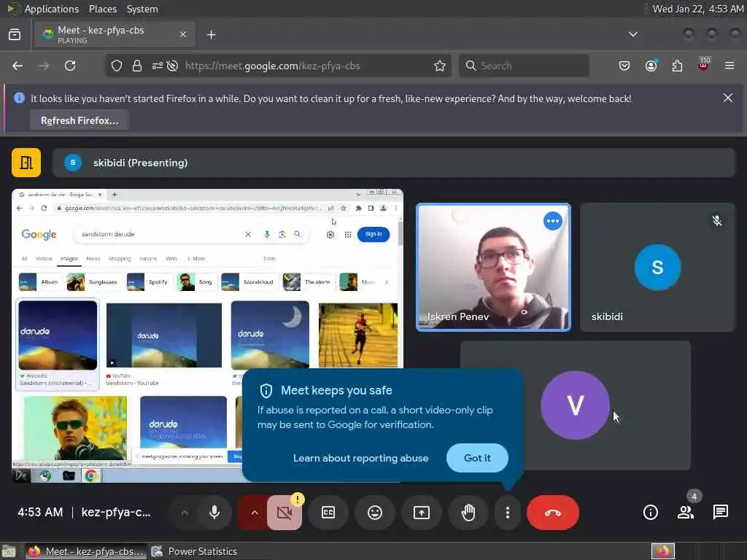This screenshot has height=560, width=747.
Task: Start presenting your screen
Action: pos(422,513)
